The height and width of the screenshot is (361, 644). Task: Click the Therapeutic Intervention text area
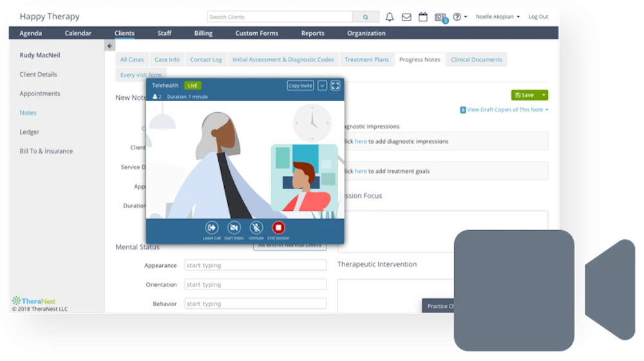pyautogui.click(x=396, y=296)
